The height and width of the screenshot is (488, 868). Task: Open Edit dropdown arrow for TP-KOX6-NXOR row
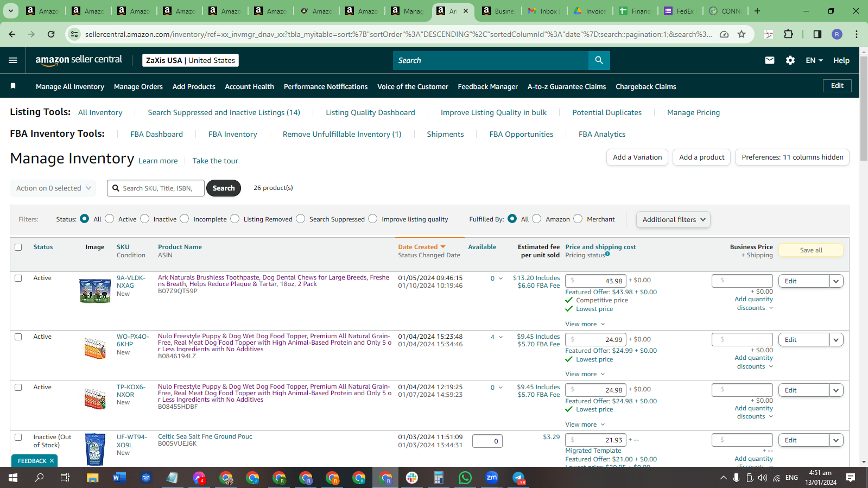click(x=836, y=390)
